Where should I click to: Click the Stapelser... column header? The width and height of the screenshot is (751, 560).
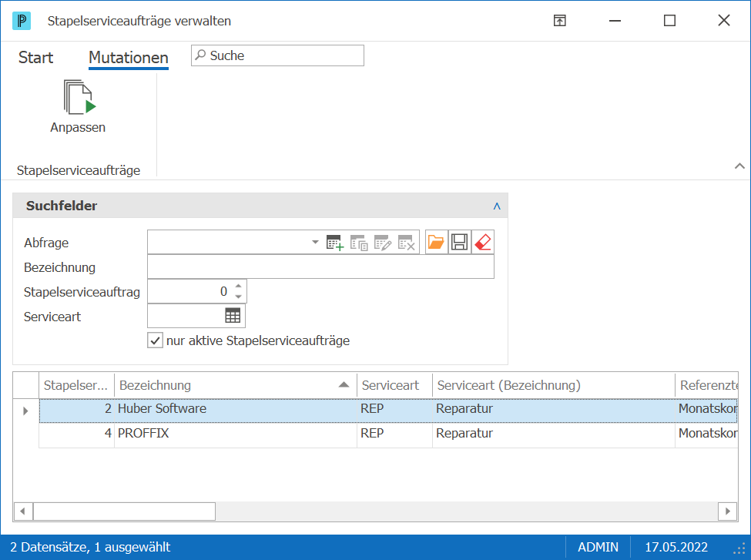point(76,385)
